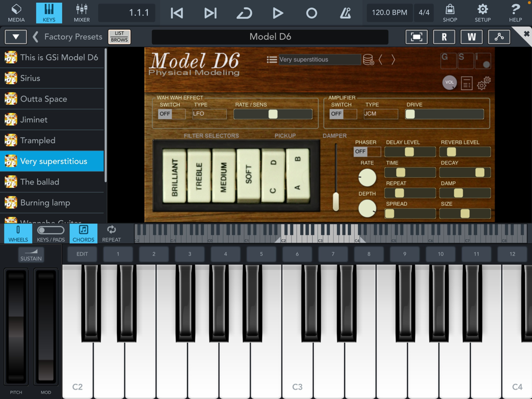Open the HELP section
This screenshot has height=399, width=532.
click(516, 13)
